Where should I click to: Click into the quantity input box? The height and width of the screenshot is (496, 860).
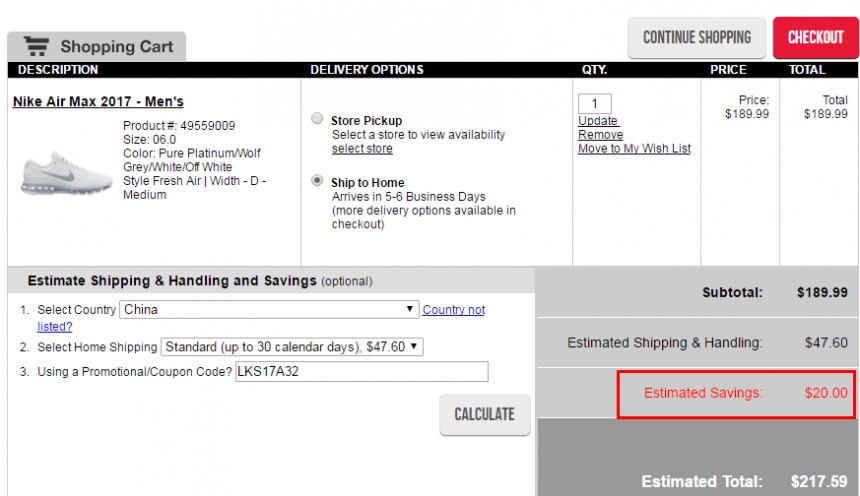pyautogui.click(x=595, y=103)
